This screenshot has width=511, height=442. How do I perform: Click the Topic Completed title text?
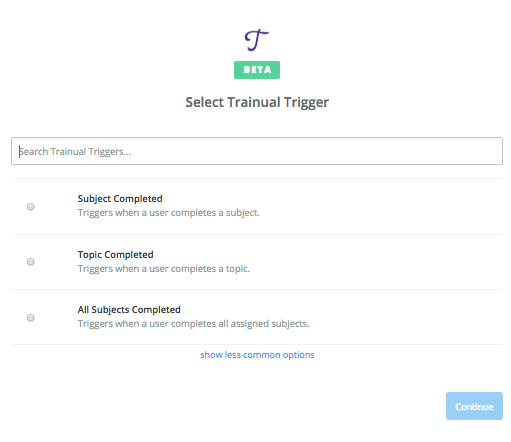116,255
